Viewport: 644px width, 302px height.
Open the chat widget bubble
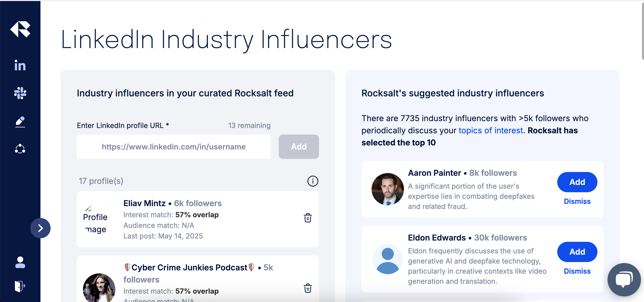click(624, 280)
